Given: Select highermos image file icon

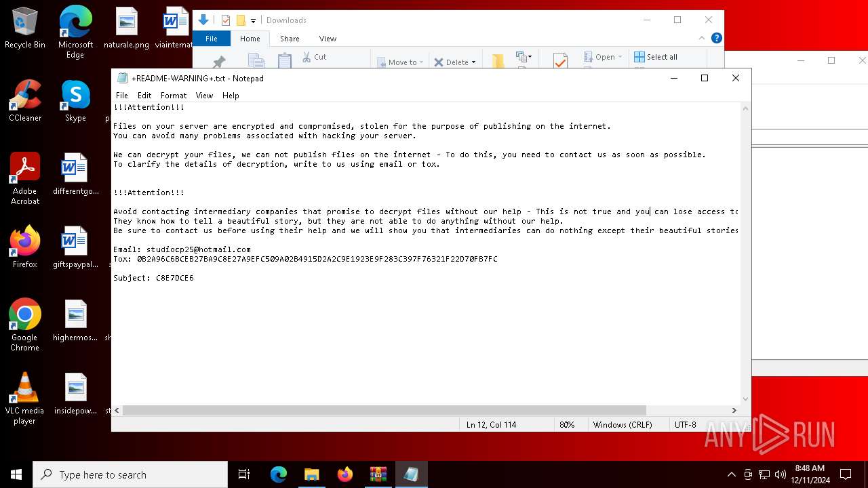Looking at the screenshot, I should click(x=75, y=321).
